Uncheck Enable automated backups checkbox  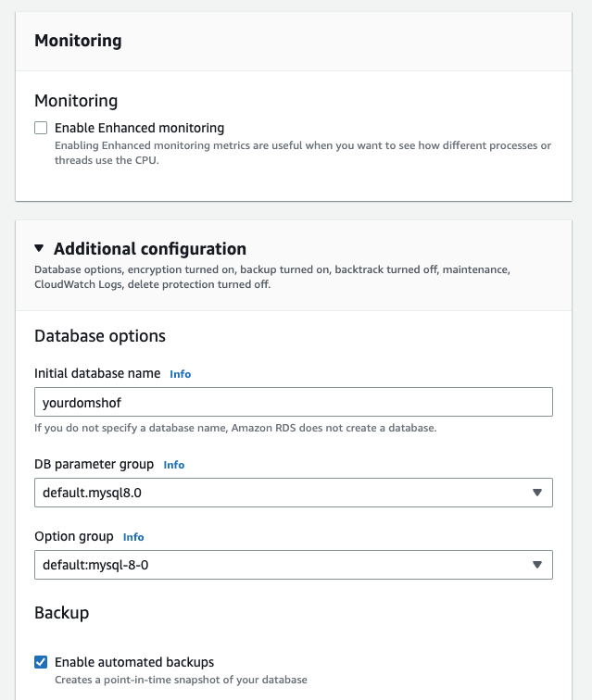click(41, 662)
